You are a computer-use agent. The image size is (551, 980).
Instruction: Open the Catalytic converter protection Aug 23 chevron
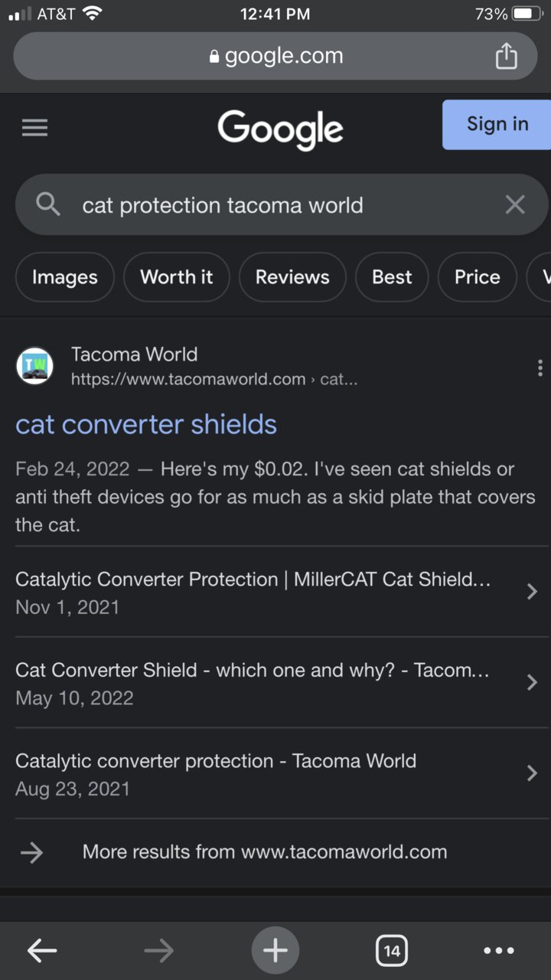[x=532, y=773]
